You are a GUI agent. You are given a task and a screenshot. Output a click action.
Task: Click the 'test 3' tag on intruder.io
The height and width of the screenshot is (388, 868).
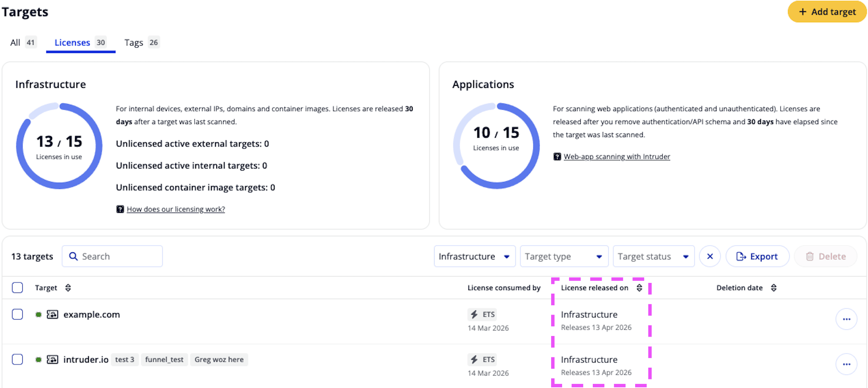point(125,359)
